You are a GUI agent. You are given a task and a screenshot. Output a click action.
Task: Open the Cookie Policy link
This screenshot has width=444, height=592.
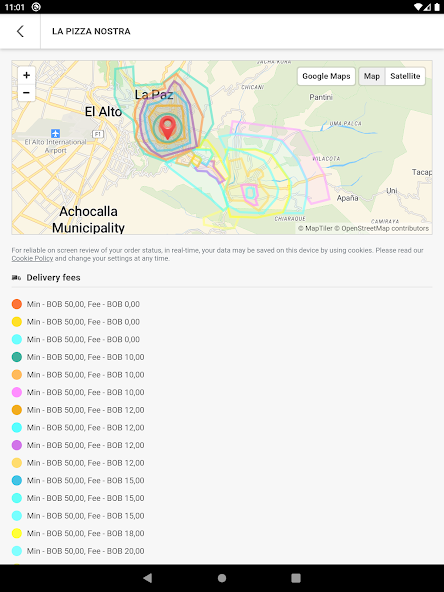[x=32, y=259]
